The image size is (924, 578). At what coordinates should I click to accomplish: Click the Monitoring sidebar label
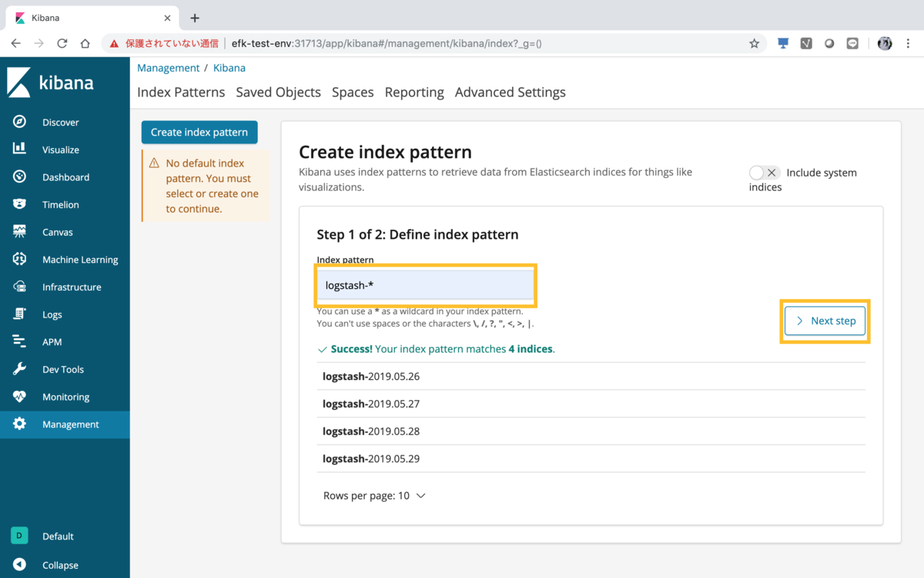pyautogui.click(x=65, y=397)
